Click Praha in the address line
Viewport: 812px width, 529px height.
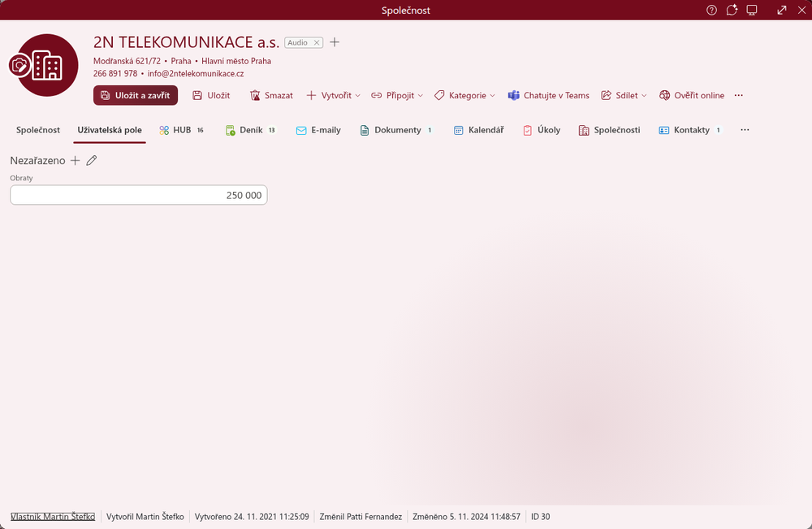click(181, 61)
